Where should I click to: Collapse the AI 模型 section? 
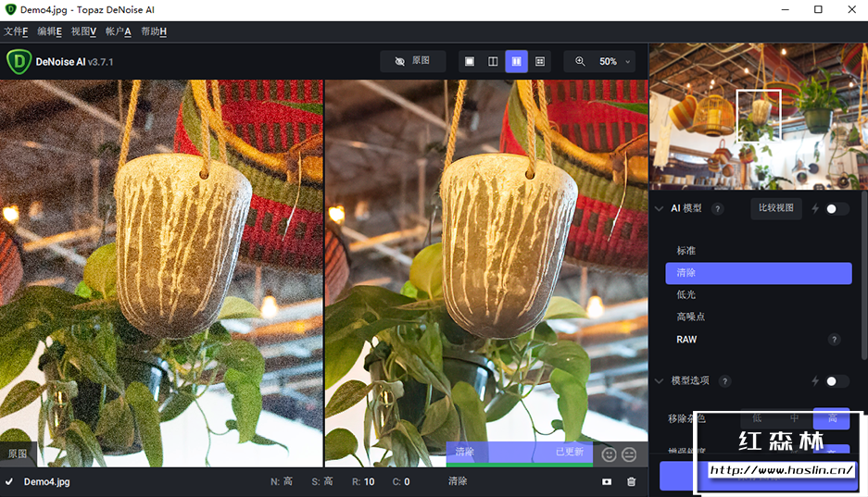pyautogui.click(x=659, y=208)
